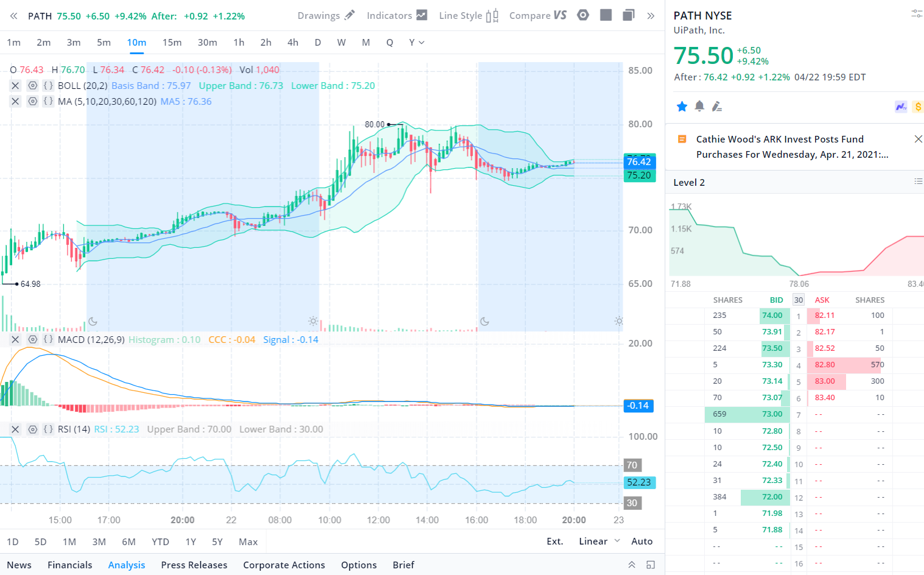Open order book depth count 30

799,300
